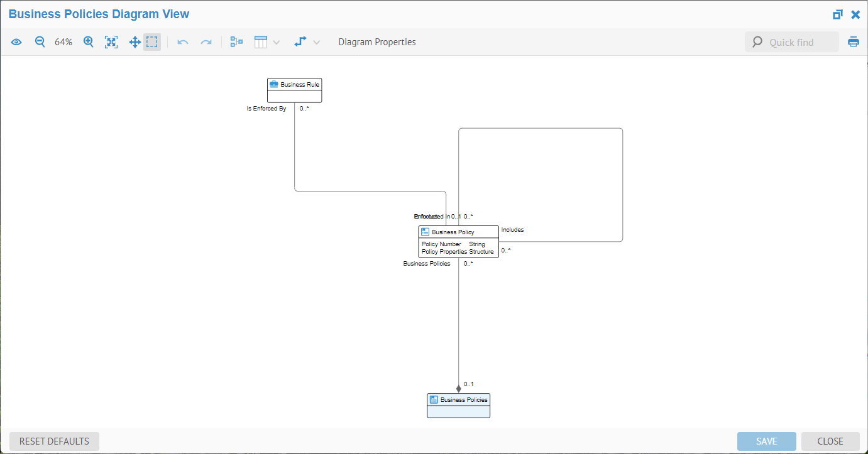Apply auto layout with the hierarchy icon
The image size is (868, 454).
pos(236,42)
